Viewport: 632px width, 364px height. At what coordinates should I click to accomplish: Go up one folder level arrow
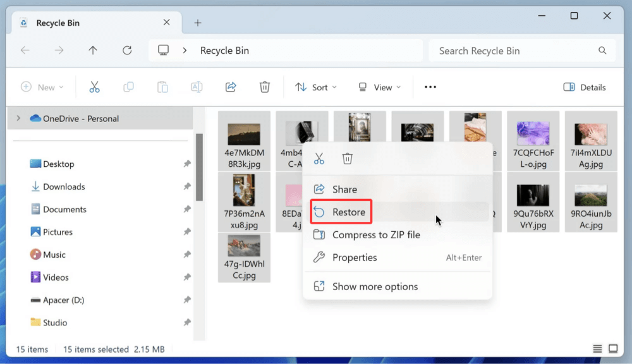(93, 51)
